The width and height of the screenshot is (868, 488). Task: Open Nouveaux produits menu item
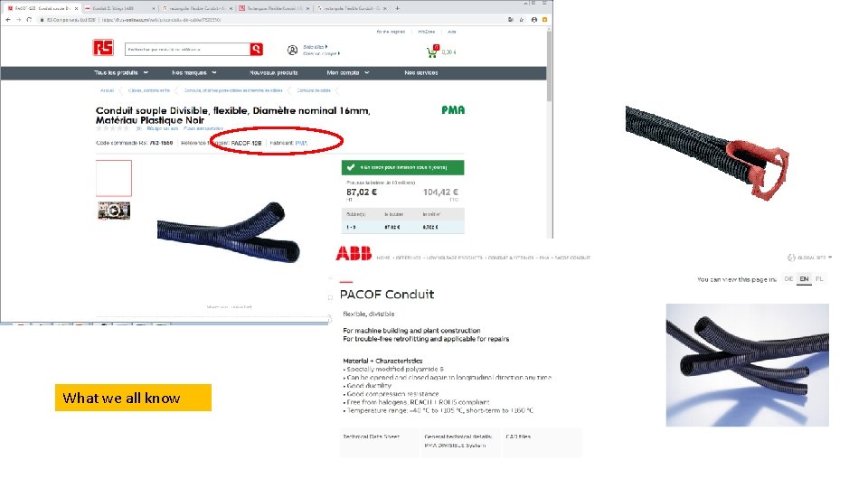(273, 72)
